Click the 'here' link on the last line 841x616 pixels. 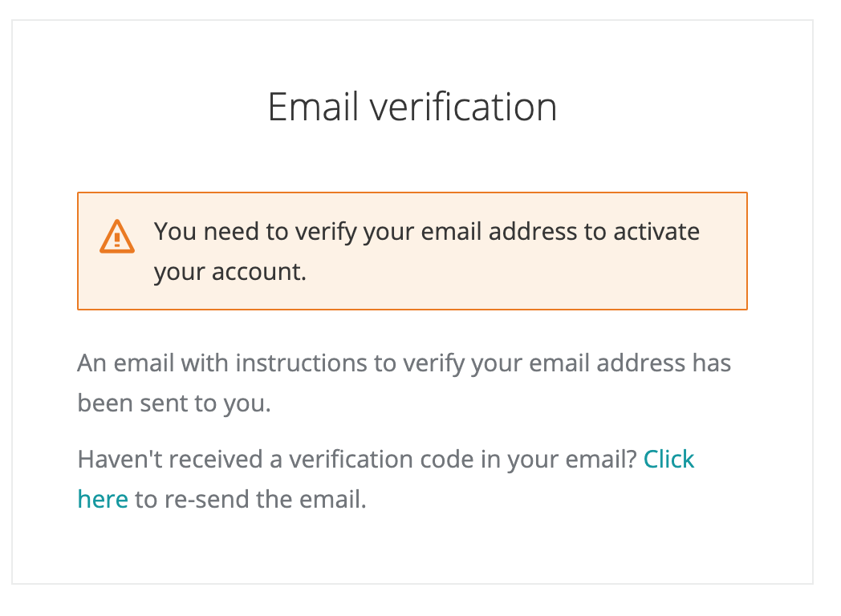coord(103,500)
